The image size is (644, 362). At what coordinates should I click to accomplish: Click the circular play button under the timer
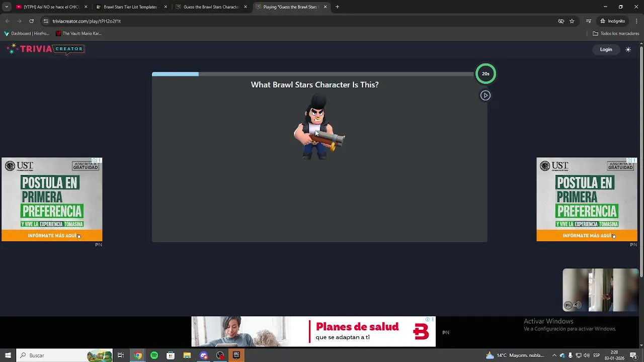(485, 96)
